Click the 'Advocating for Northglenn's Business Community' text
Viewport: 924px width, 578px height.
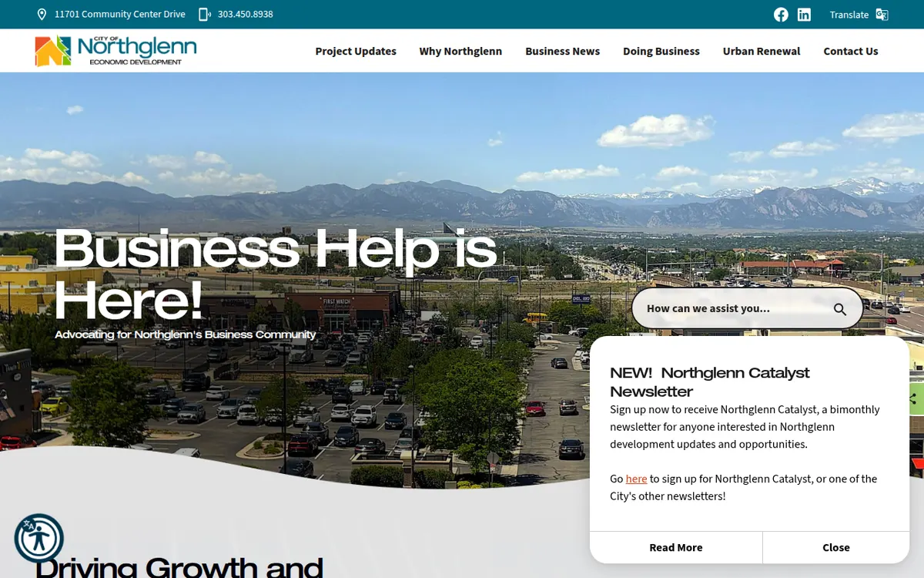[186, 334]
